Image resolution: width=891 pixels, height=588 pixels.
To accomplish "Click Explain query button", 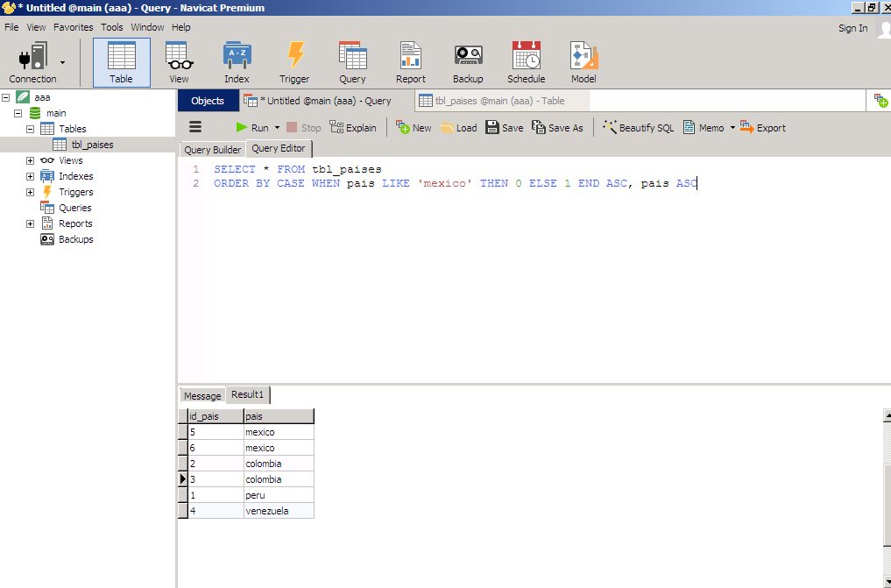I will 353,128.
